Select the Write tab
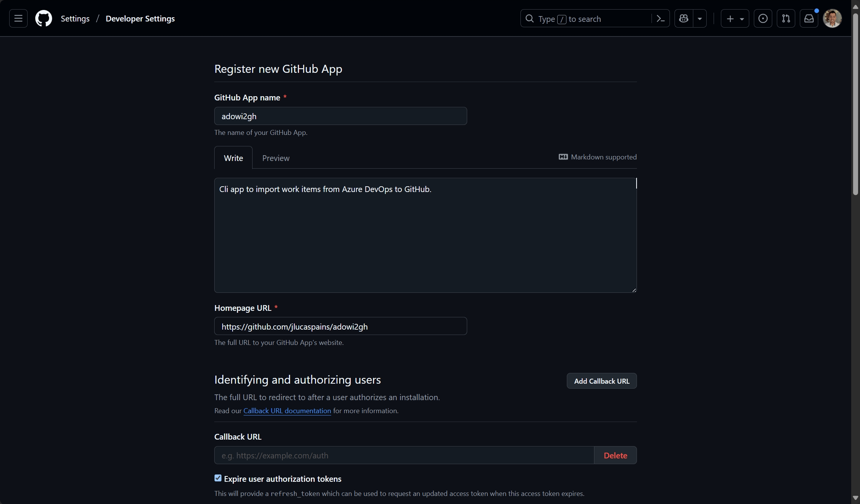This screenshot has height=504, width=860. click(233, 158)
